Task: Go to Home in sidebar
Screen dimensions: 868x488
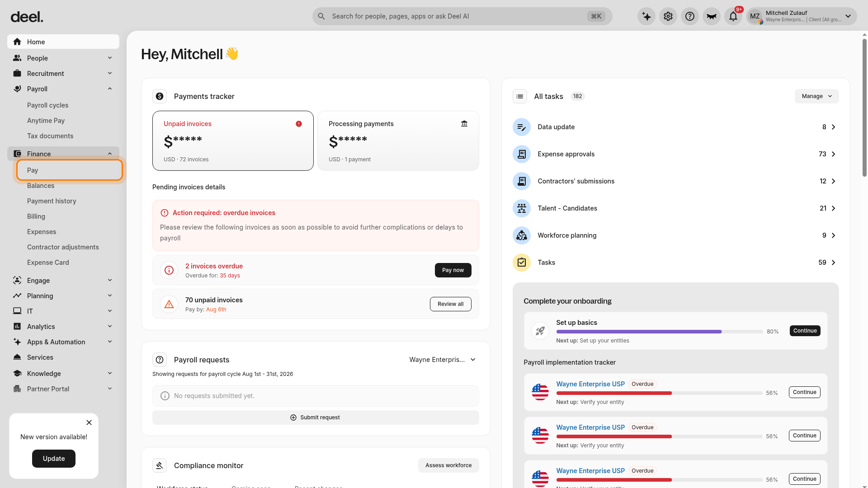Action: [x=63, y=42]
